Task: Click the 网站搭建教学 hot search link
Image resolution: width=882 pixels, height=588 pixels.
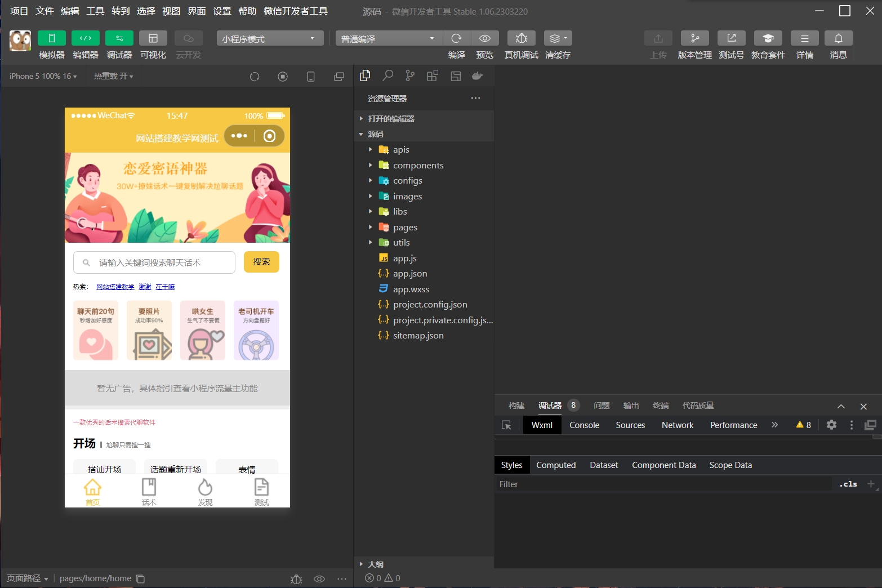Action: click(115, 287)
